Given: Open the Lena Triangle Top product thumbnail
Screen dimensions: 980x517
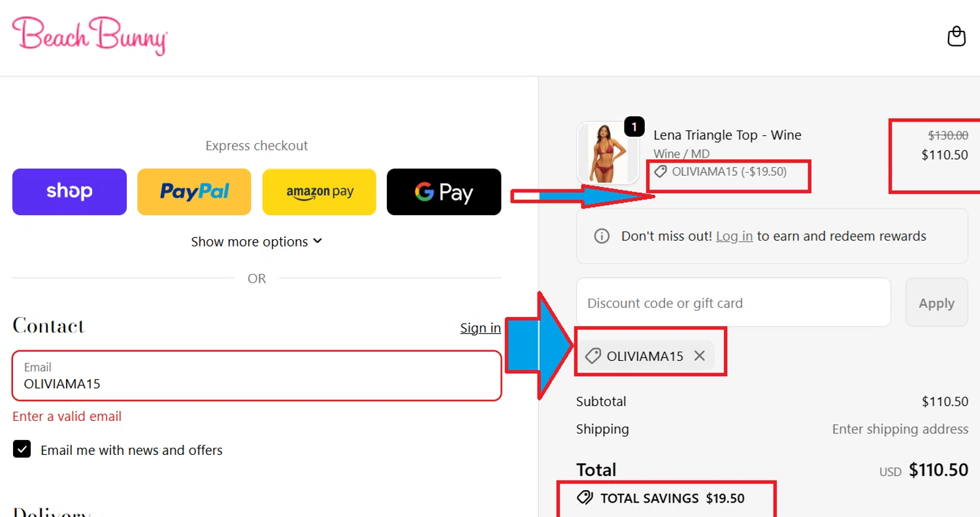Looking at the screenshot, I should coord(608,153).
